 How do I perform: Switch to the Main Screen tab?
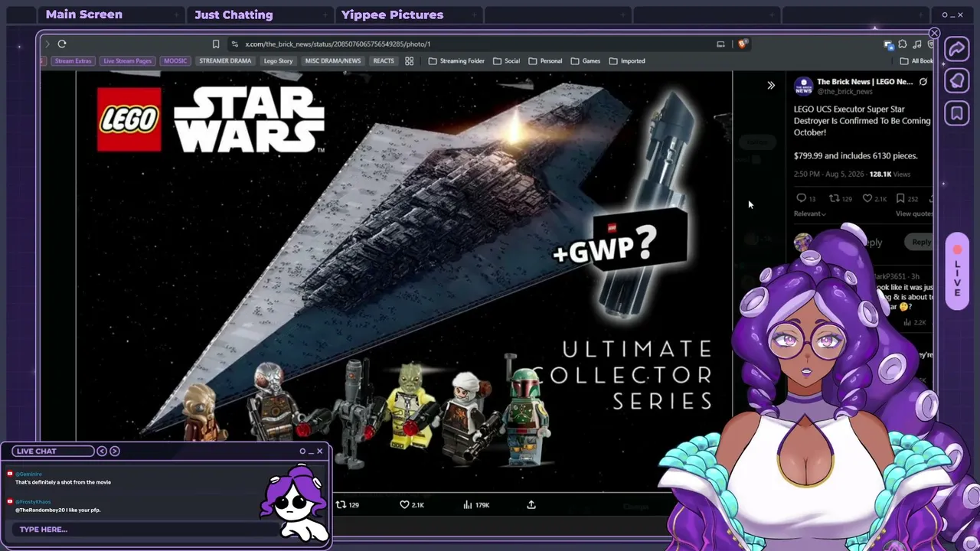coord(84,15)
